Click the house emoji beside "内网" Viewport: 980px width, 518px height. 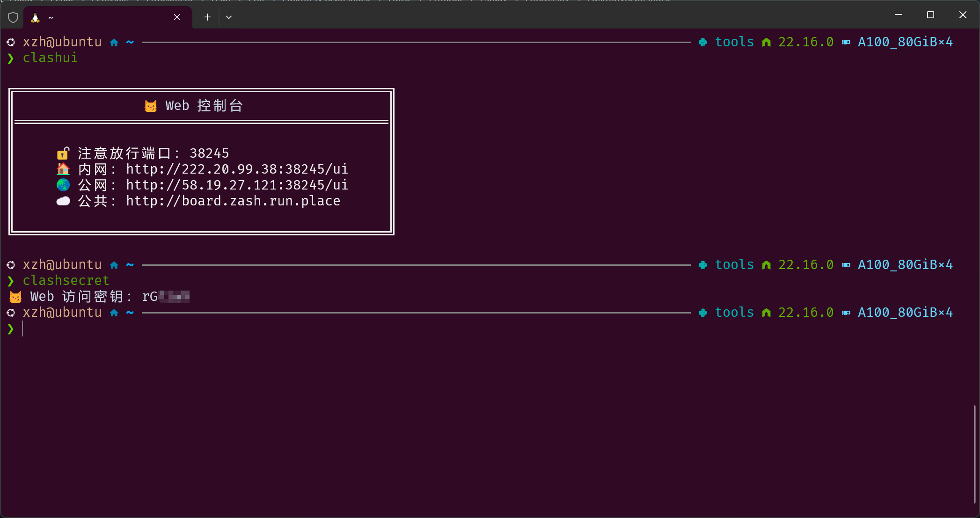point(63,169)
